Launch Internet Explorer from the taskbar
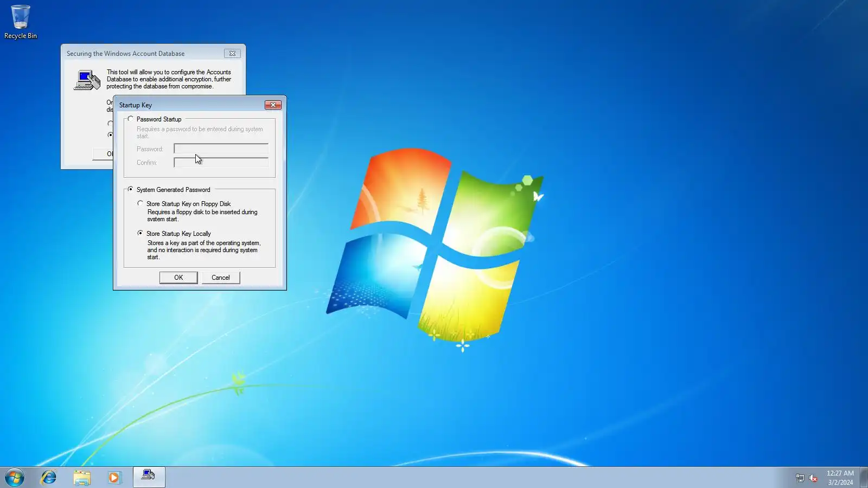Screen dimensions: 868x488 click(x=49, y=478)
